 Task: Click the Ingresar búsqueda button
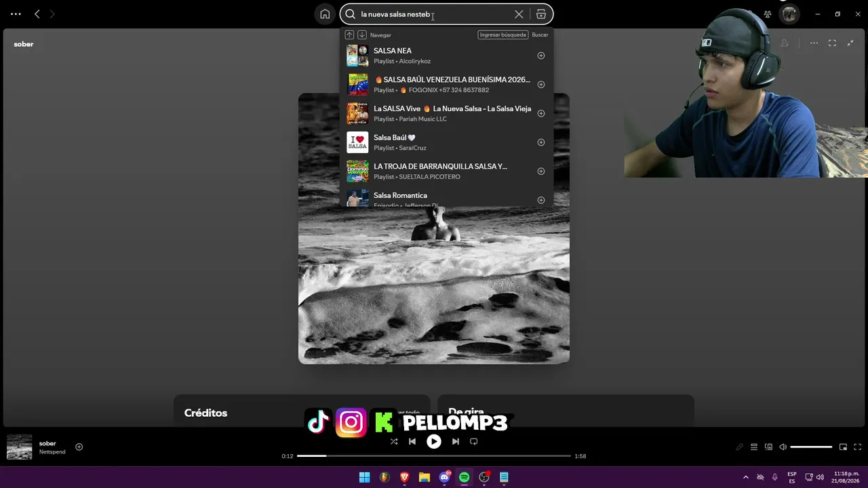[x=503, y=35]
